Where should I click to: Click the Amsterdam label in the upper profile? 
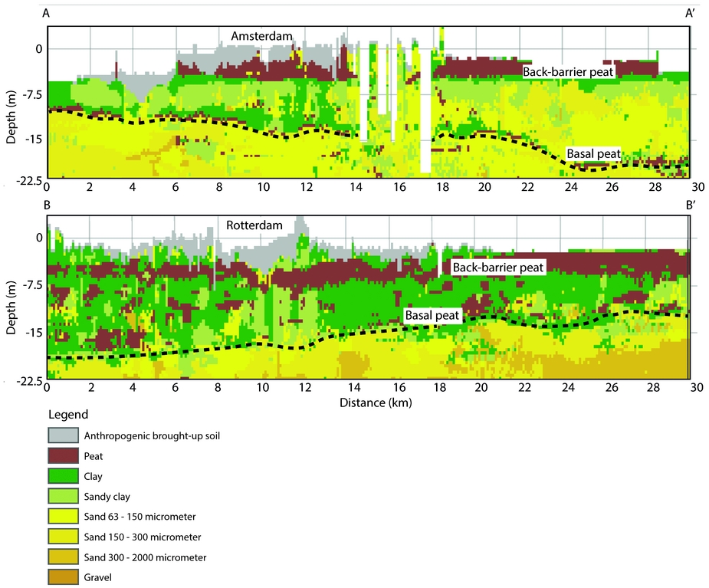(x=261, y=36)
